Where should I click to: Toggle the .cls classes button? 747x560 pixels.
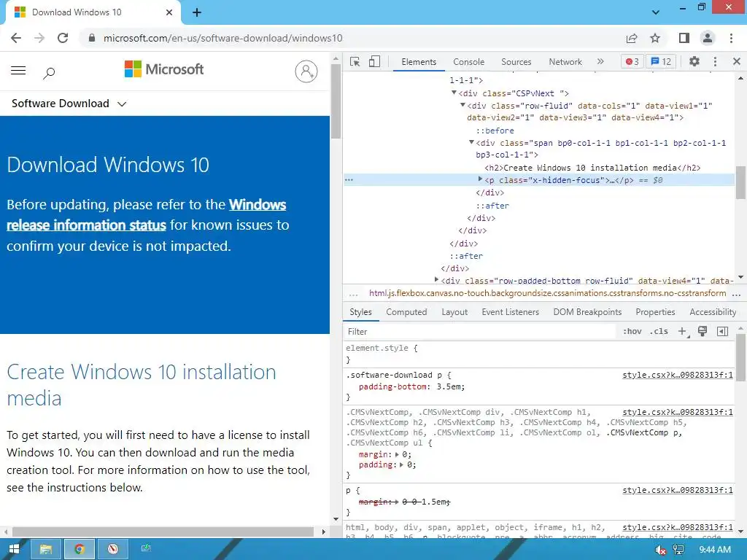coord(659,332)
